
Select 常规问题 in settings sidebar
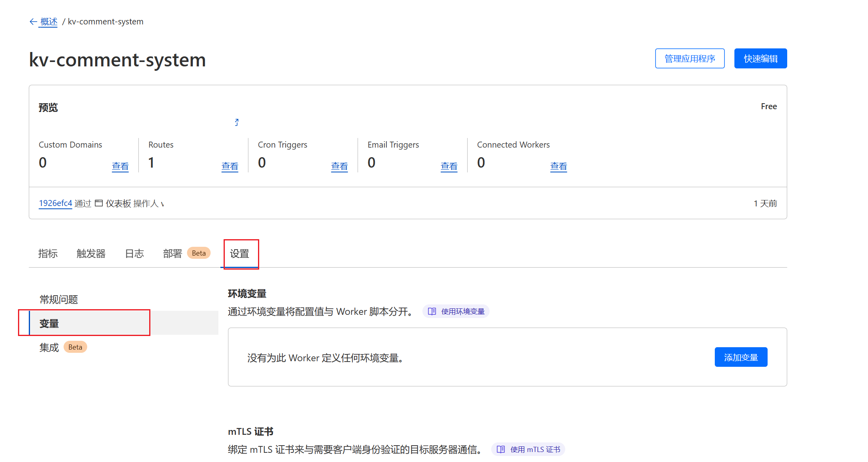(59, 299)
